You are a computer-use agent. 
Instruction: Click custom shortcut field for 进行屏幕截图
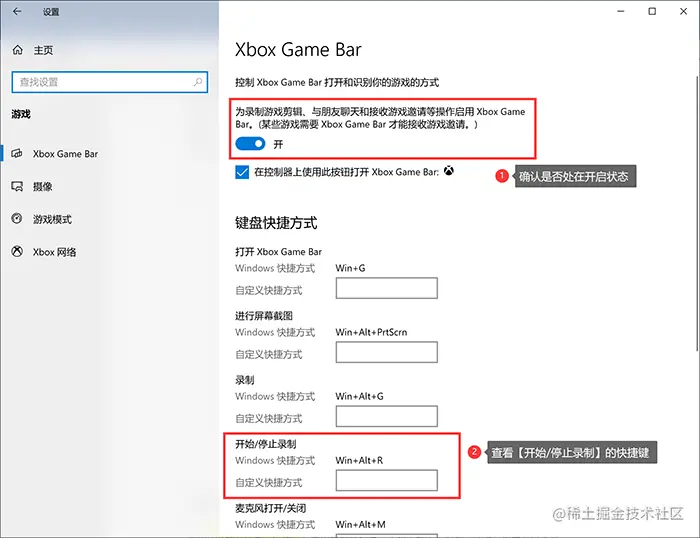[387, 352]
